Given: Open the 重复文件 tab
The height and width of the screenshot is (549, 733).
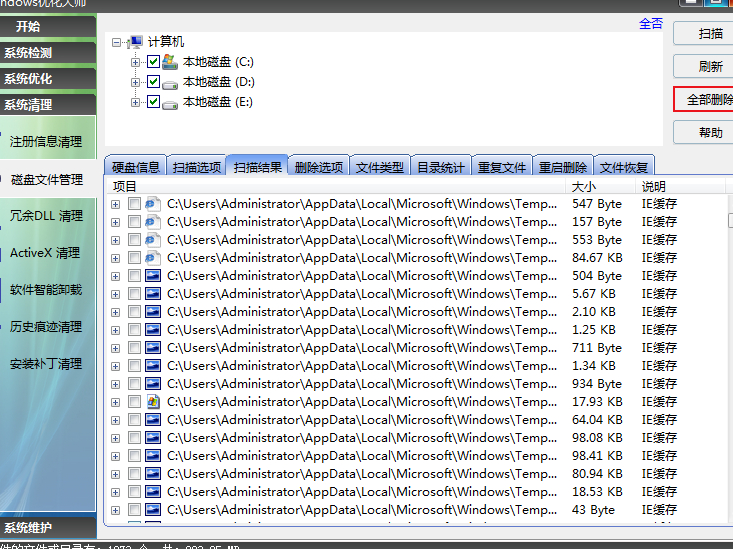Looking at the screenshot, I should click(502, 166).
